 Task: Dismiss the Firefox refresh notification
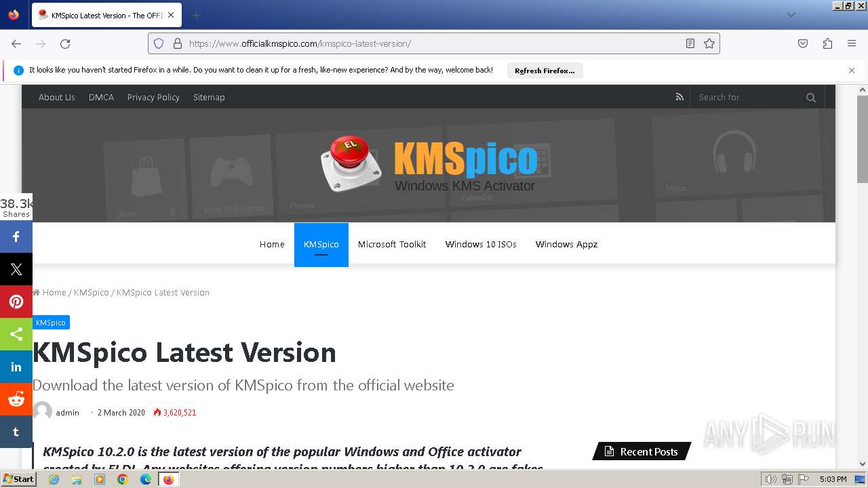[852, 70]
